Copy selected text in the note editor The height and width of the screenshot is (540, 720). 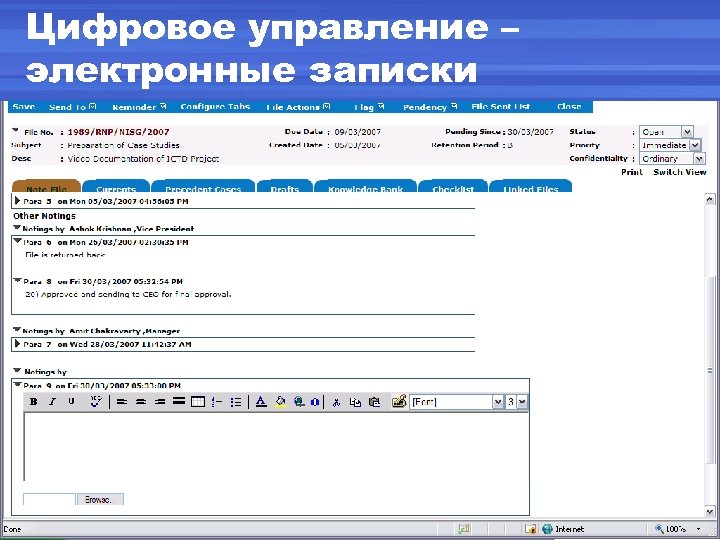click(355, 402)
